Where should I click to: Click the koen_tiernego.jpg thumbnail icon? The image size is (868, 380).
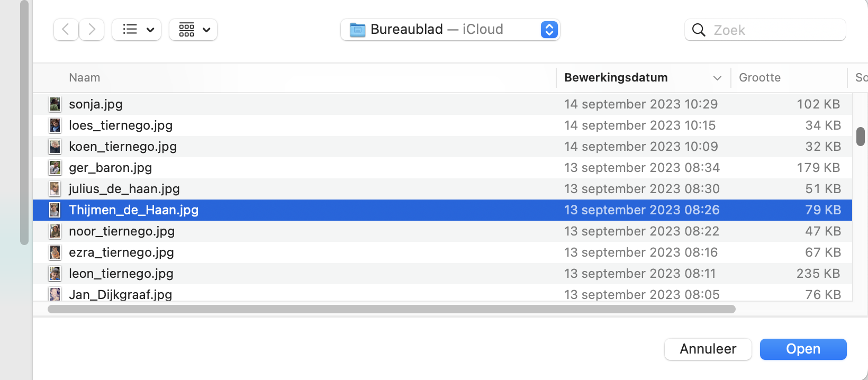(55, 147)
